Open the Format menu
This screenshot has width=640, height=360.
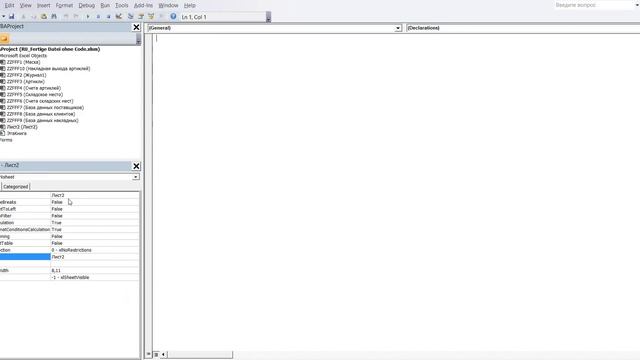pyautogui.click(x=64, y=5)
